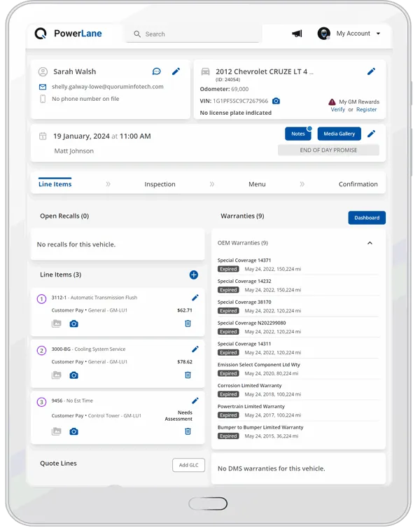This screenshot has width=420, height=528.
Task: Open the Notes button
Action: click(298, 134)
